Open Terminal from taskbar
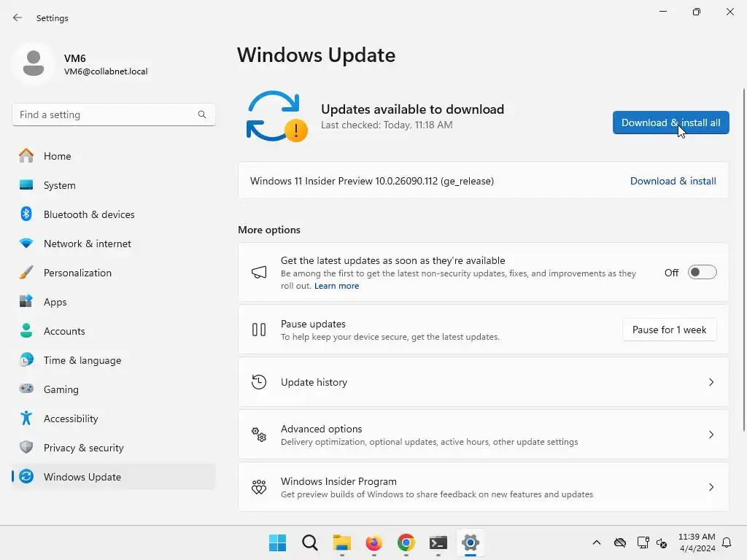The image size is (747, 560). coord(438,542)
